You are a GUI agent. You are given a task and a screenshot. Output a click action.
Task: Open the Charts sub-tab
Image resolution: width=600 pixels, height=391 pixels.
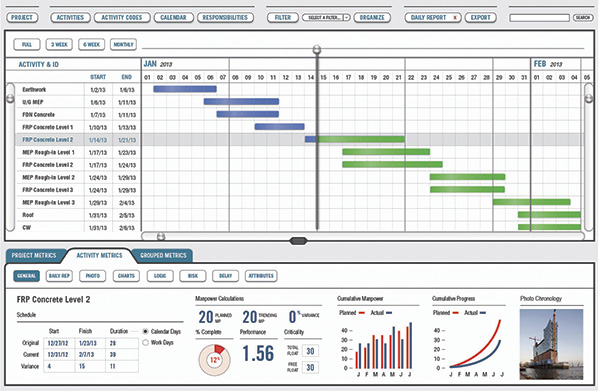click(x=126, y=276)
